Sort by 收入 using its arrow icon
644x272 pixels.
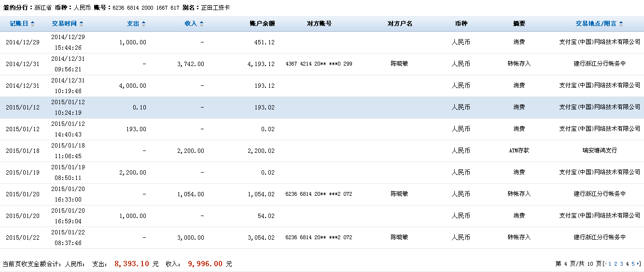coord(201,24)
